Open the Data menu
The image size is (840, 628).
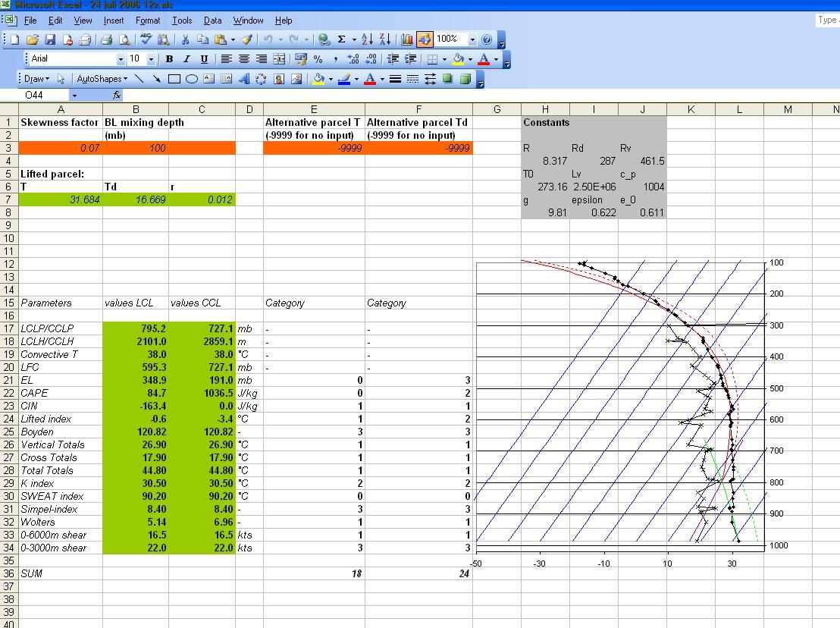[x=213, y=20]
